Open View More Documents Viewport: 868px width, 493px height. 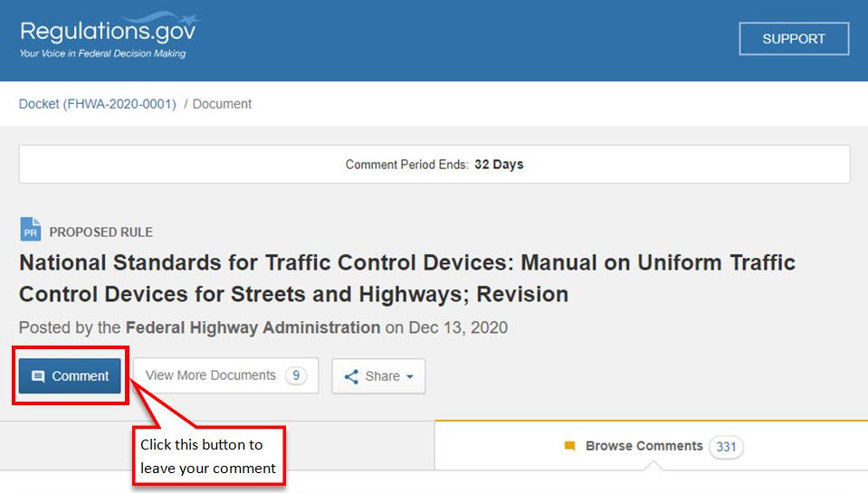[x=225, y=375]
